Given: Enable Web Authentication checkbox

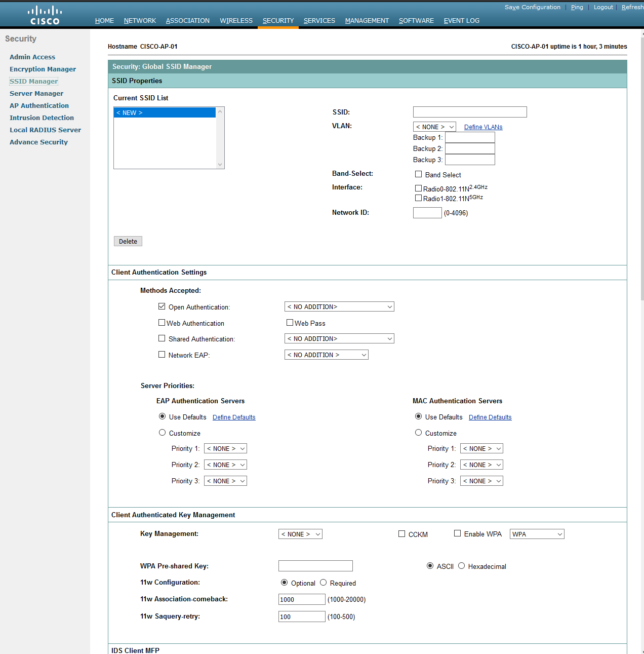Looking at the screenshot, I should [162, 323].
